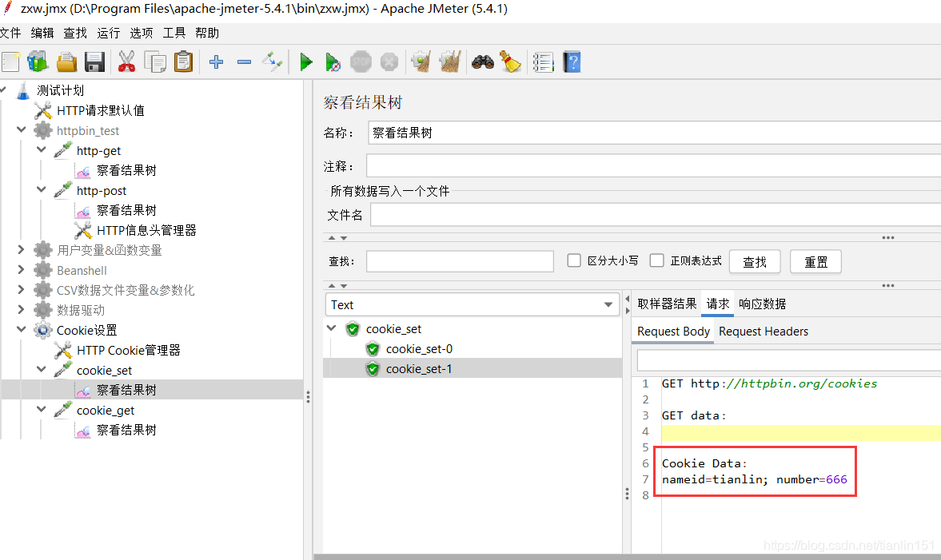The image size is (941, 560).
Task: Open the 选项 menu
Action: 141,33
